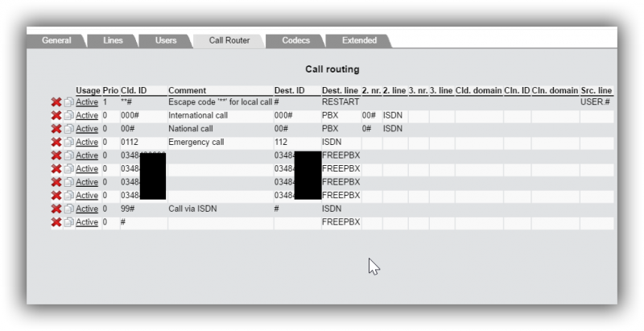Duplicate the Emergency call row via copy icon
This screenshot has width=644, height=331.
point(68,143)
